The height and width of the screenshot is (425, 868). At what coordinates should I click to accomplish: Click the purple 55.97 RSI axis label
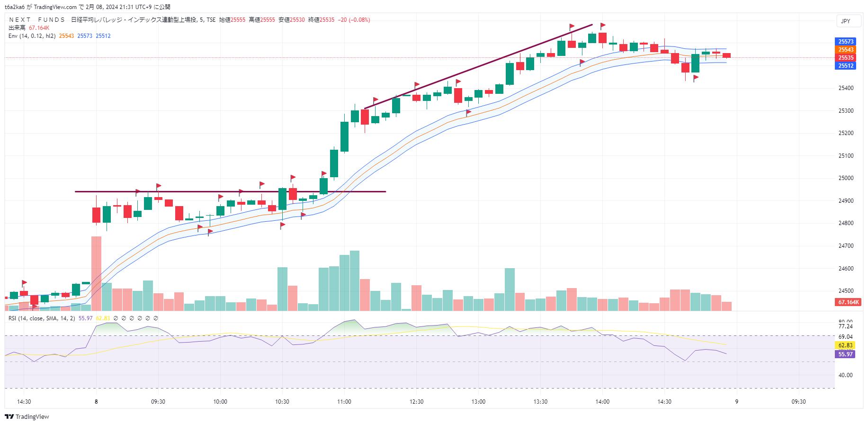click(845, 354)
